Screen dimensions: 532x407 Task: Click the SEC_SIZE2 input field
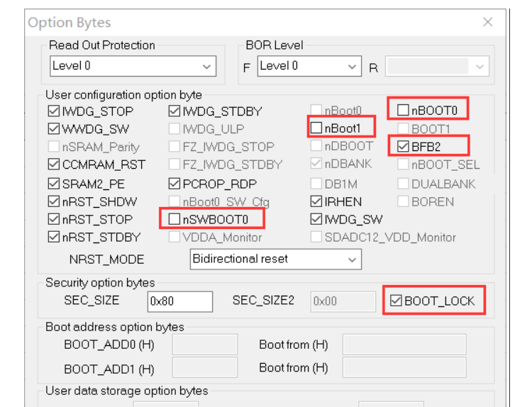[343, 301]
